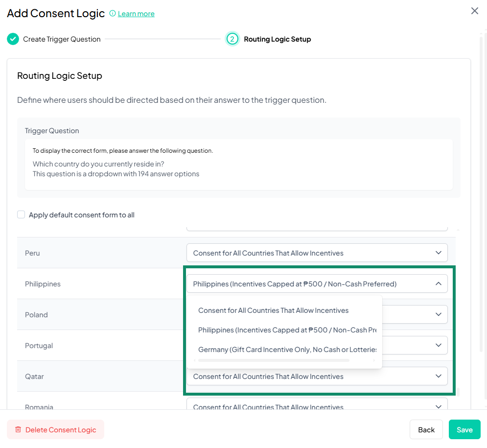This screenshot has width=487, height=448.
Task: Click the Back button
Action: click(x=426, y=430)
